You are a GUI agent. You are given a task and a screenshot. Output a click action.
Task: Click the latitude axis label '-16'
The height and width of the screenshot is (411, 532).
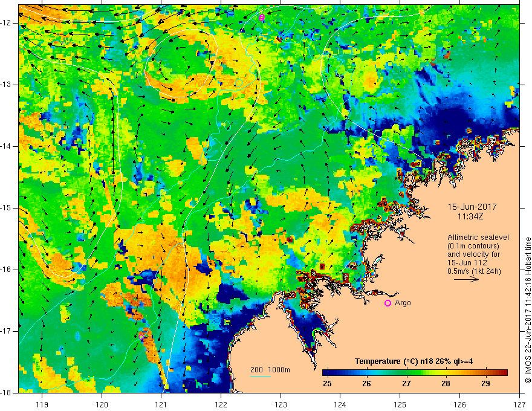point(6,270)
